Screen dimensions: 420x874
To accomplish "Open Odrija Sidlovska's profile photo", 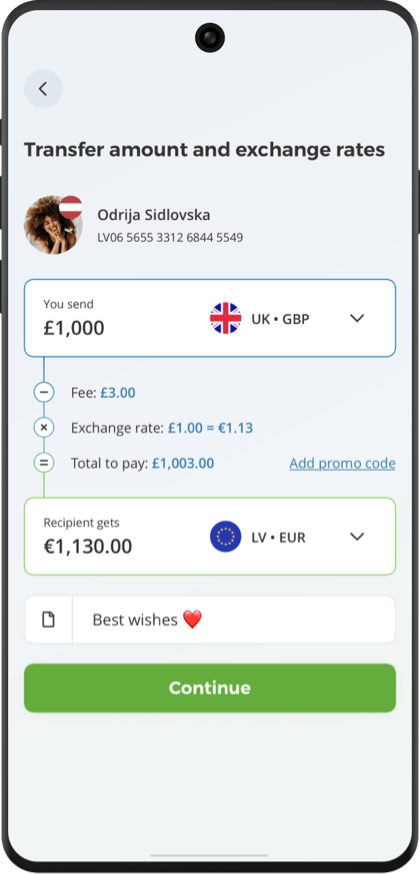I will pos(52,225).
